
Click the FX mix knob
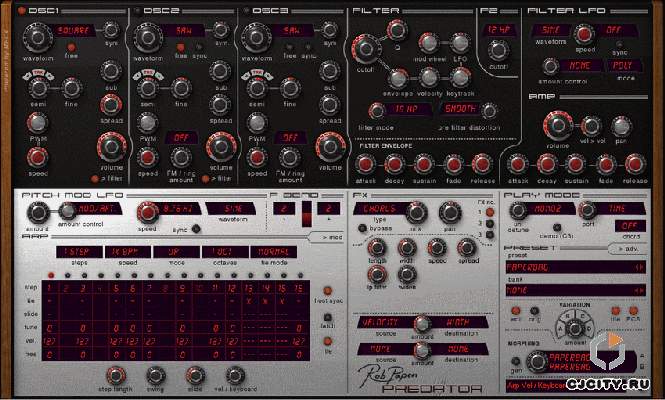click(416, 213)
